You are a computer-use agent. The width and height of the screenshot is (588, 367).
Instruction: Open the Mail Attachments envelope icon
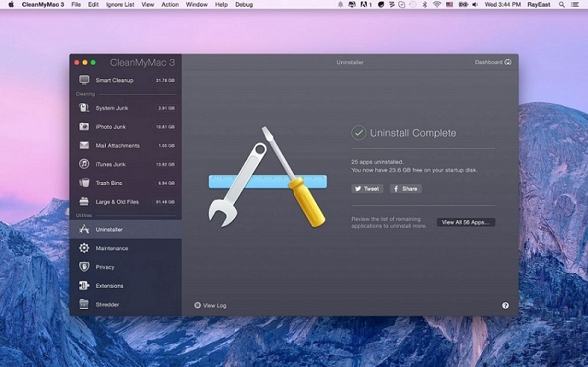coord(84,145)
